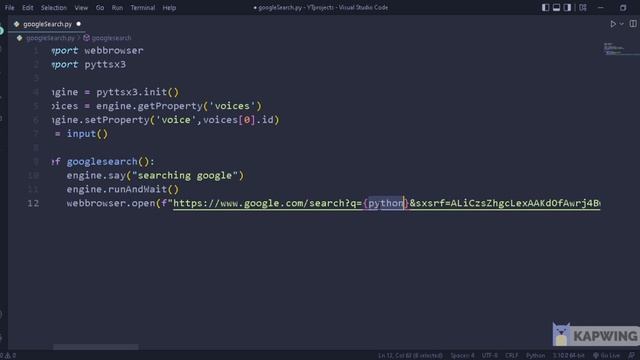Open the Go menu
640x360 pixels.
(100, 7)
